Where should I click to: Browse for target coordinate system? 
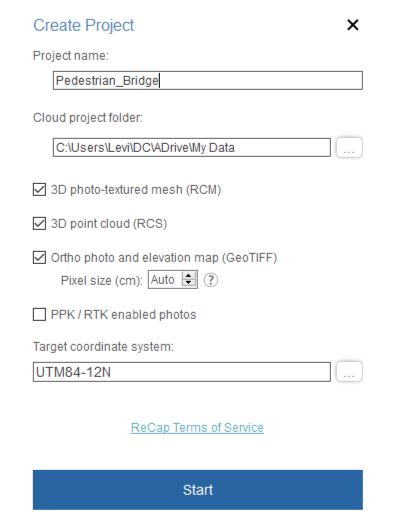tap(349, 371)
